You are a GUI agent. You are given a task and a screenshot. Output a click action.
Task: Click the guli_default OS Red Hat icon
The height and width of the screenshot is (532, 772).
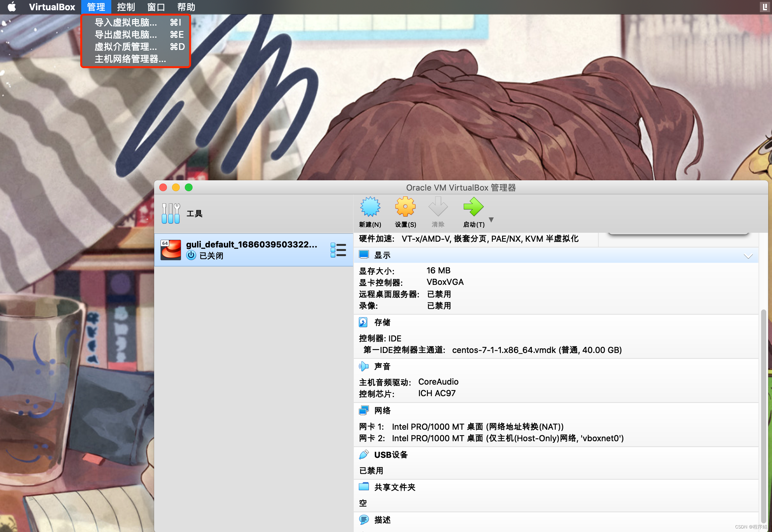(x=171, y=250)
